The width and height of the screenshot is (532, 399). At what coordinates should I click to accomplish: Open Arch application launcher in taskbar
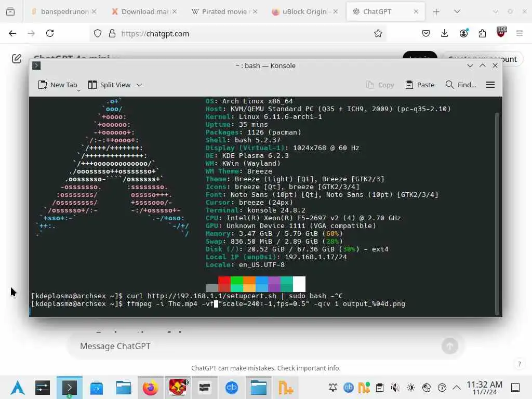(x=17, y=388)
